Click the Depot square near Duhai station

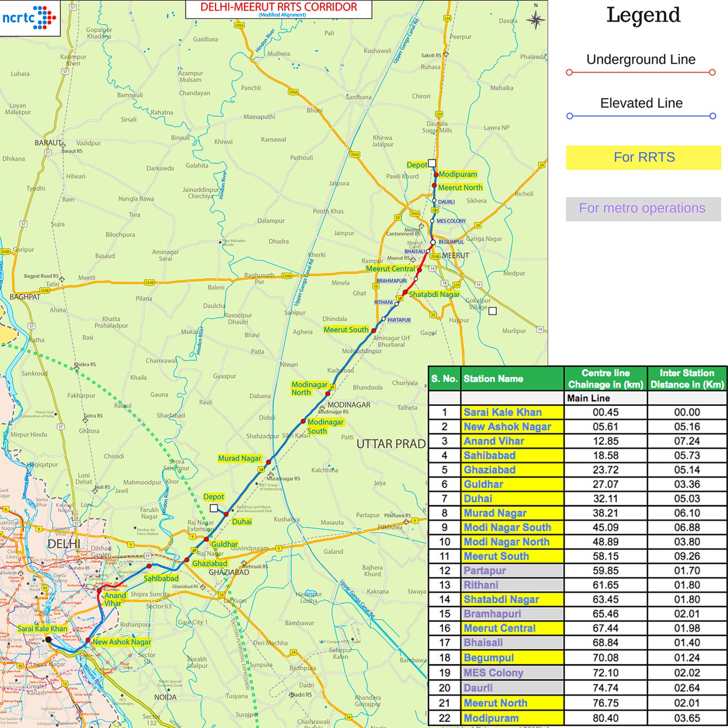(x=214, y=508)
